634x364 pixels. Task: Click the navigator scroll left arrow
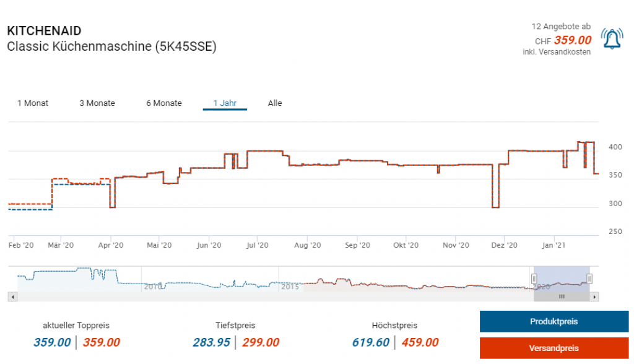coord(12,297)
